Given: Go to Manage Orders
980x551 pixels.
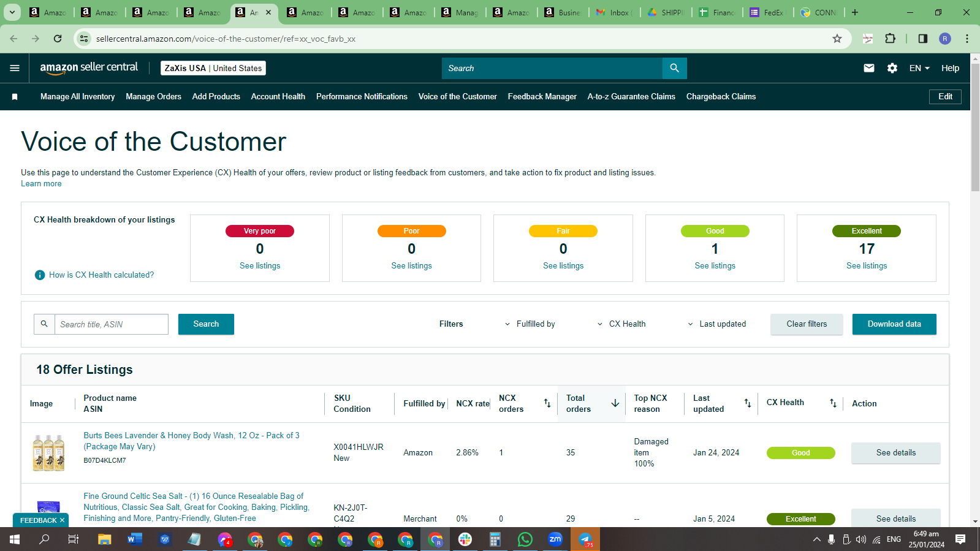Looking at the screenshot, I should point(153,97).
